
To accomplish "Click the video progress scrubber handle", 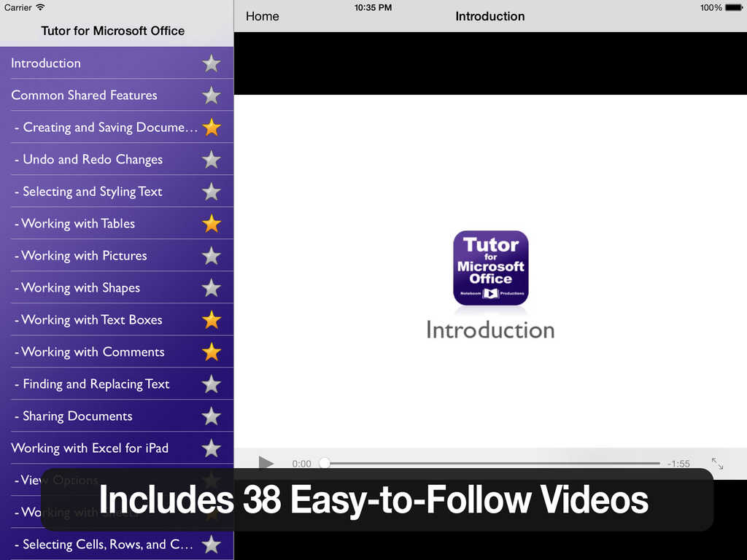I will (325, 463).
